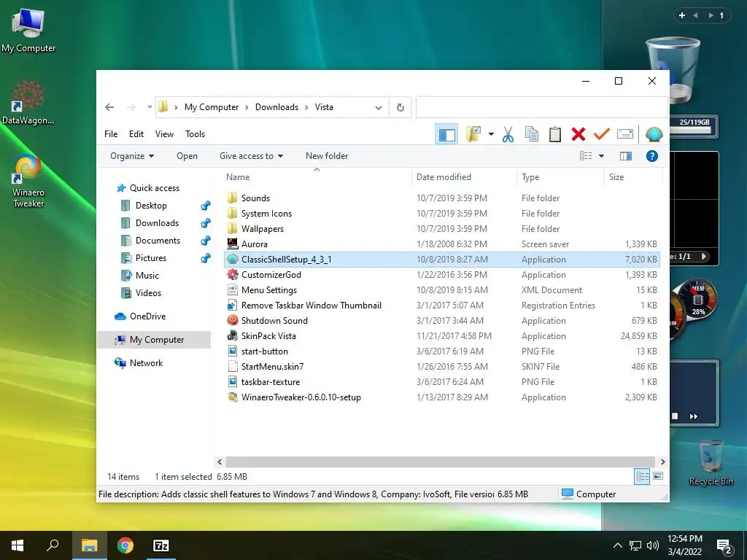
Task: Click in the search input box
Action: click(x=541, y=107)
